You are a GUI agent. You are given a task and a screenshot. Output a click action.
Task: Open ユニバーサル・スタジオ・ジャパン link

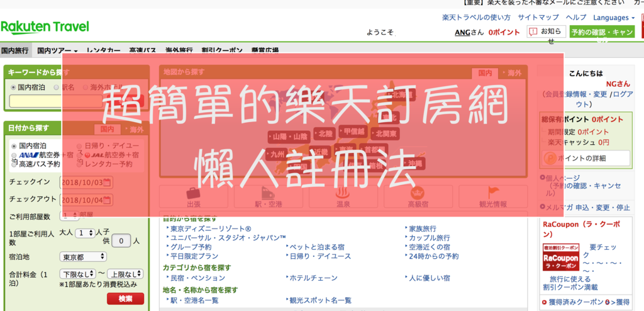point(228,238)
